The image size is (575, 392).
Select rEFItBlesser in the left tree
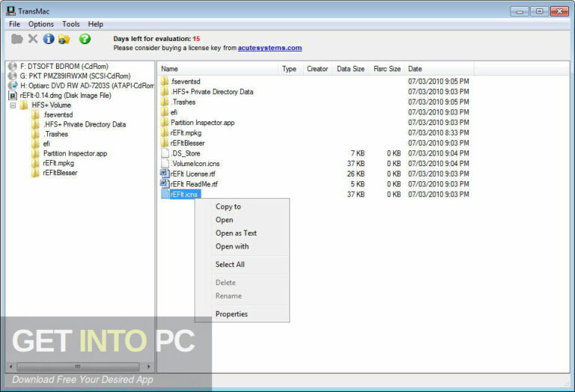(60, 173)
